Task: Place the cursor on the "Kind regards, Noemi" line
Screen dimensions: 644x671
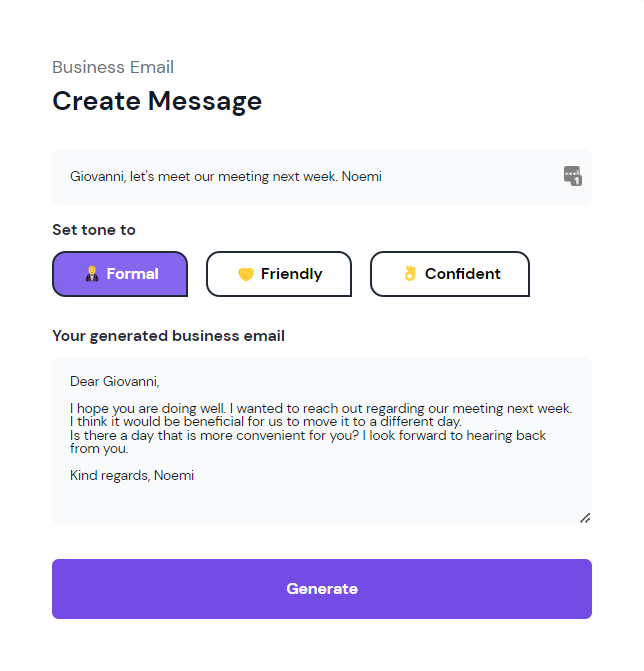Action: (x=132, y=475)
